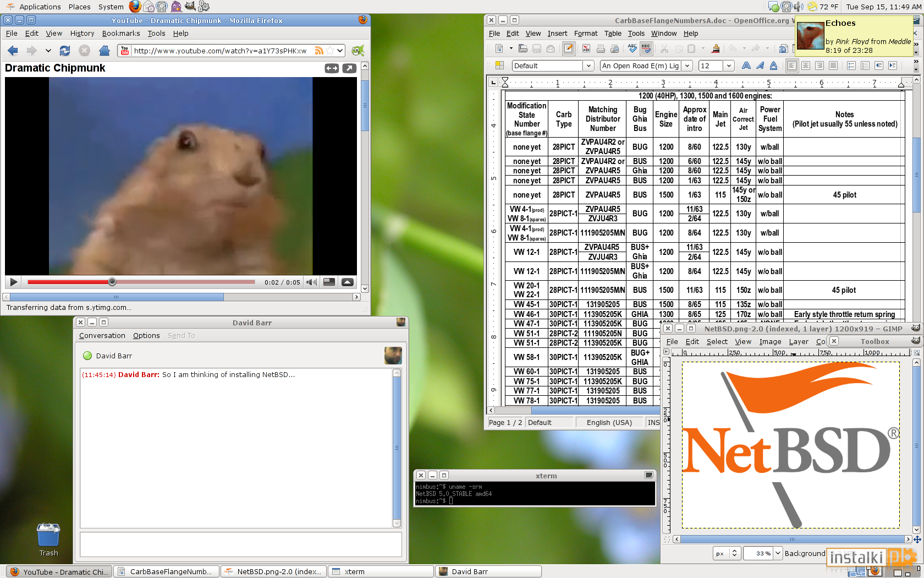Toggle Bold formatting in OpenOffice
The image size is (924, 578).
(x=746, y=66)
